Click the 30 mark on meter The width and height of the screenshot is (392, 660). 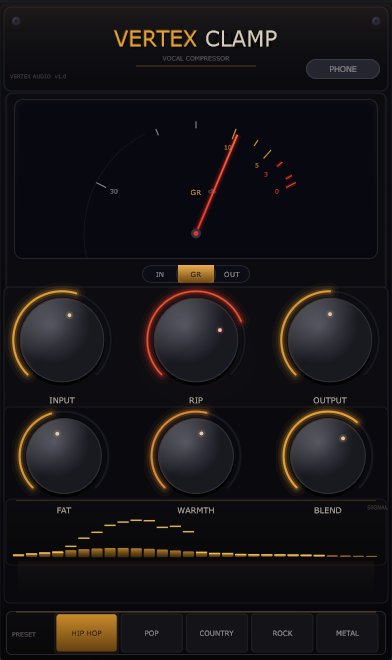[114, 191]
